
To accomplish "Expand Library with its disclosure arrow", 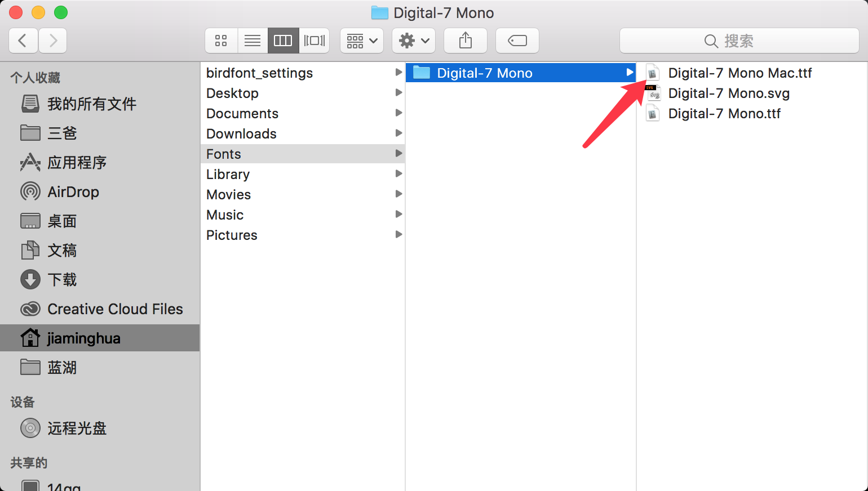I will click(398, 173).
